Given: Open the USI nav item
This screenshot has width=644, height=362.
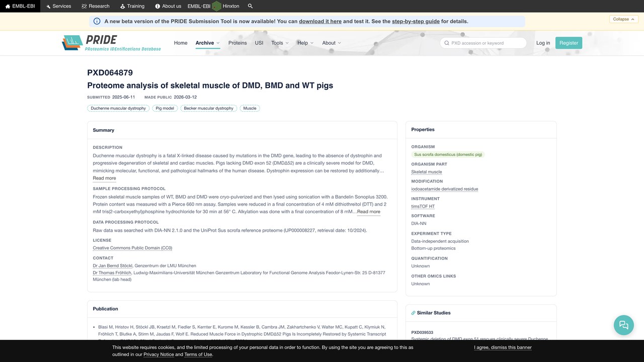Looking at the screenshot, I should click(x=259, y=43).
